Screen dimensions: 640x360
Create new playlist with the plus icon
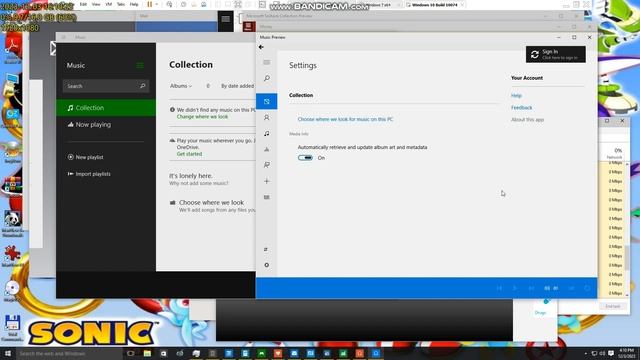point(267,181)
